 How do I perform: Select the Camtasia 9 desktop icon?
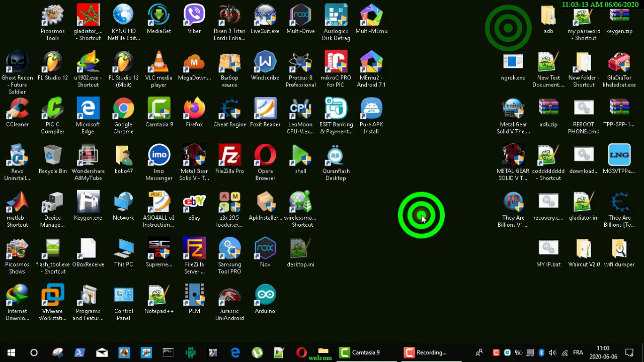point(158,113)
